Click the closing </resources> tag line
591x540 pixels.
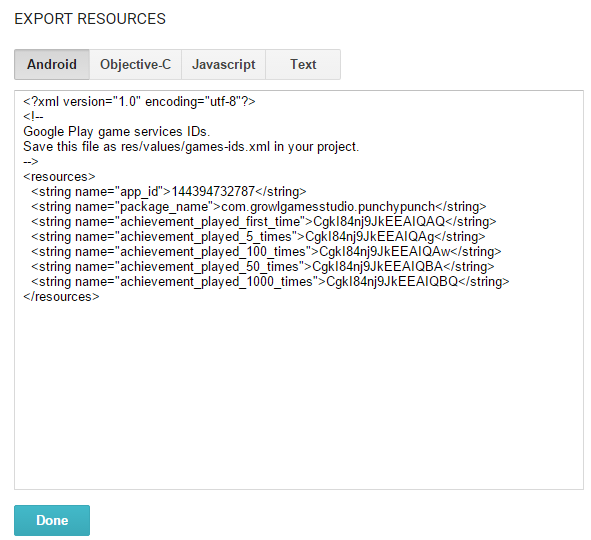pos(61,297)
